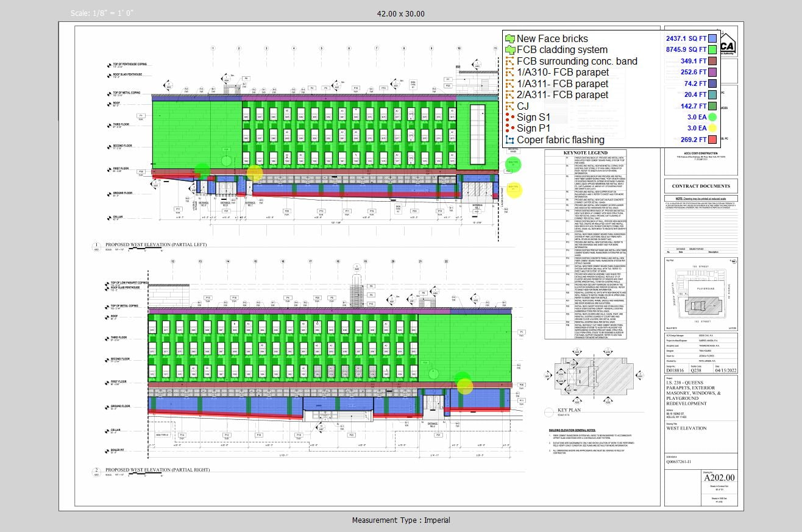Click the blue New Face bricks swatch
This screenshot has width=802, height=532.
coord(712,38)
